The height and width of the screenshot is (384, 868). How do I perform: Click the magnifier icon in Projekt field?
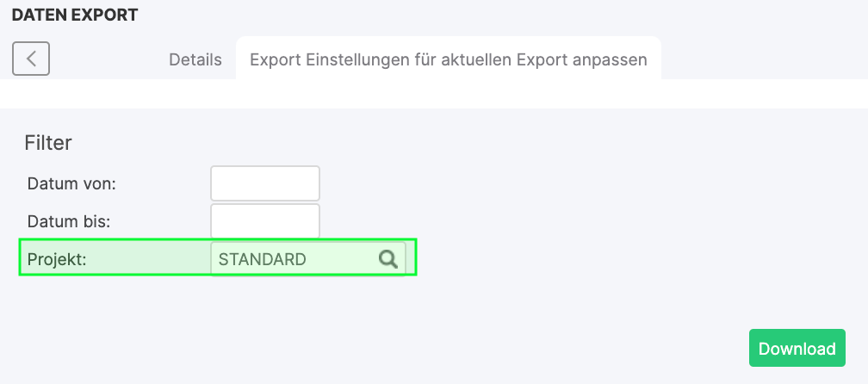coord(388,259)
